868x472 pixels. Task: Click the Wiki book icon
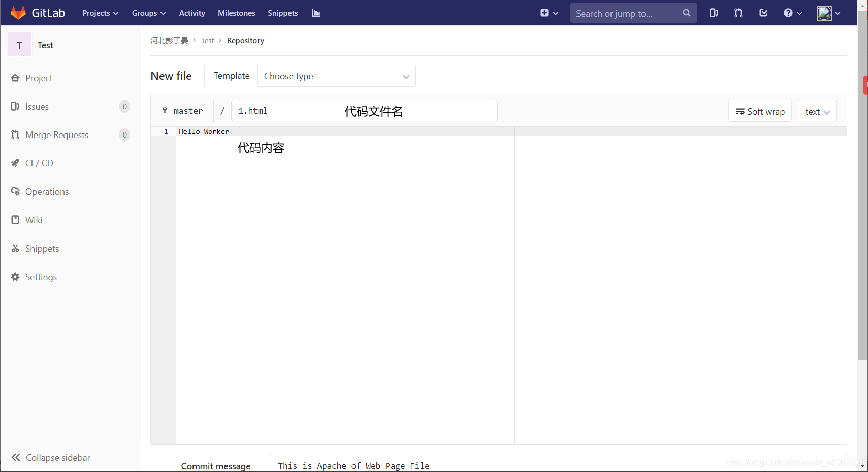(15, 220)
